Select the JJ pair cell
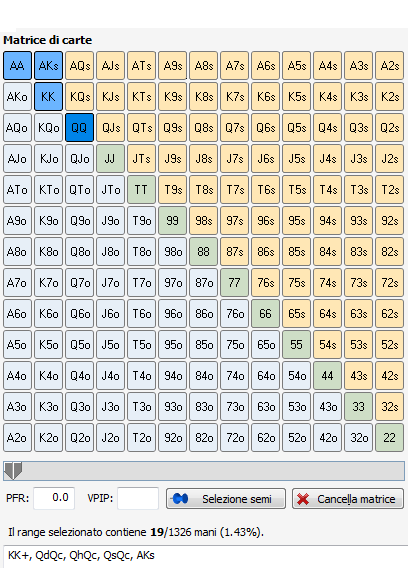Image resolution: width=408 pixels, height=568 pixels. tap(111, 159)
